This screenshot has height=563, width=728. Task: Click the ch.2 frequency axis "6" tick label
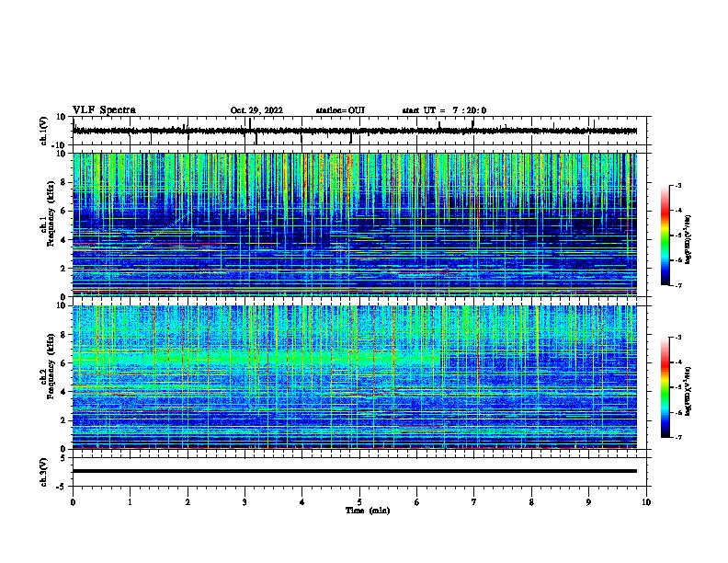click(x=63, y=363)
